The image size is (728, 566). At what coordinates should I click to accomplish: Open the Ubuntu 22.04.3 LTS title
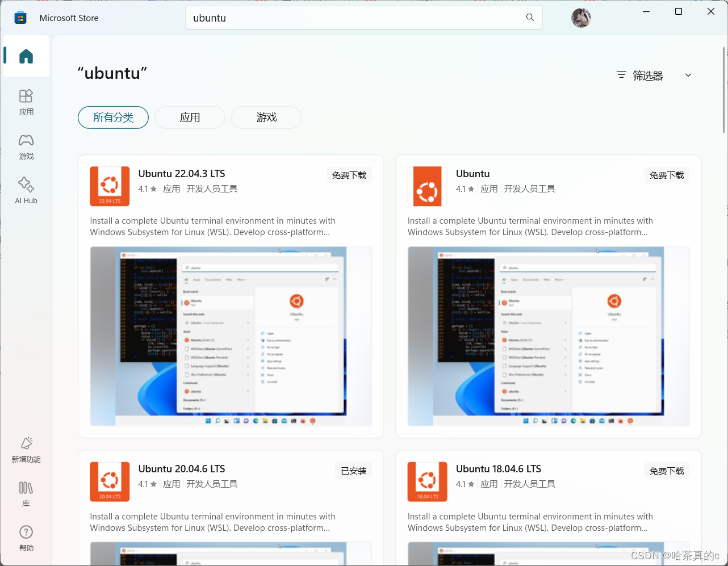click(182, 174)
